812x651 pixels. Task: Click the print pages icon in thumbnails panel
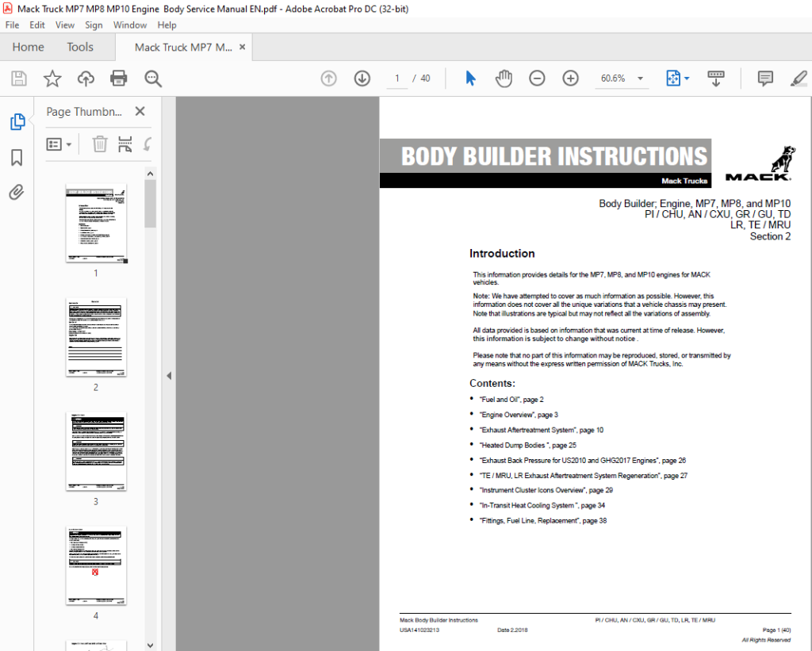point(124,144)
